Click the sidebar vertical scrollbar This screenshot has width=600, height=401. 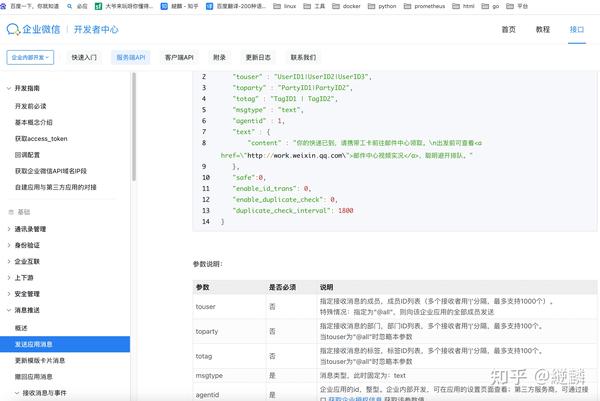134,126
